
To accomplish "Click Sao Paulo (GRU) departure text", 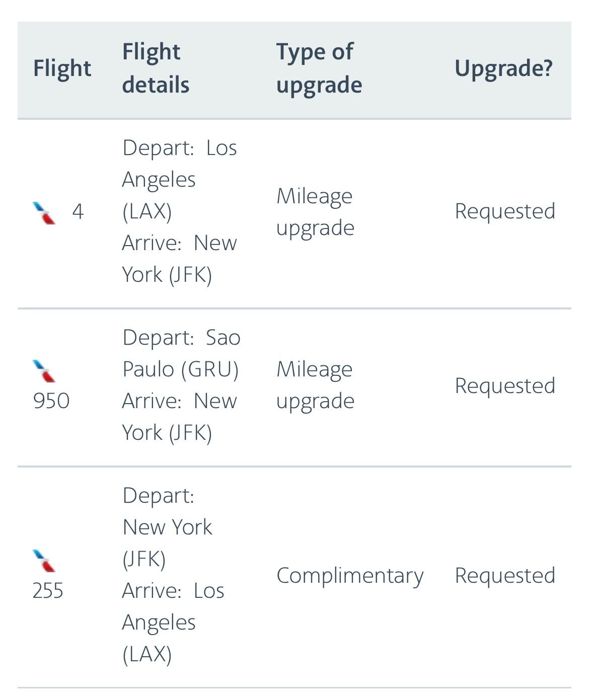I will [181, 353].
